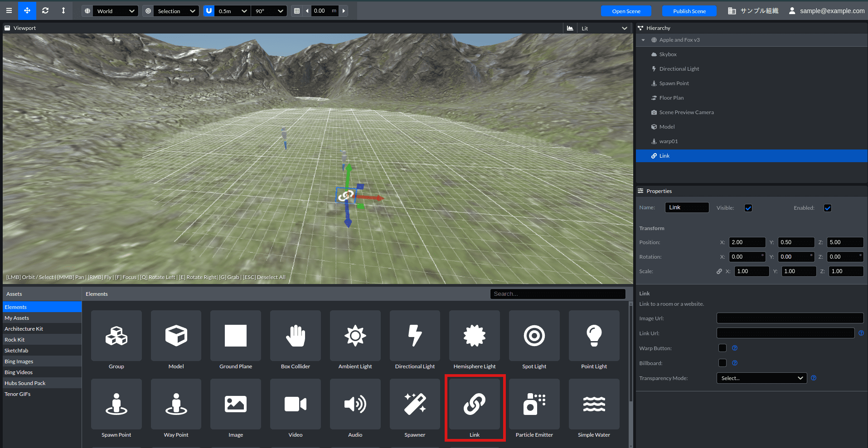Image resolution: width=868 pixels, height=448 pixels.
Task: Click the Link Url input field
Action: 785,333
